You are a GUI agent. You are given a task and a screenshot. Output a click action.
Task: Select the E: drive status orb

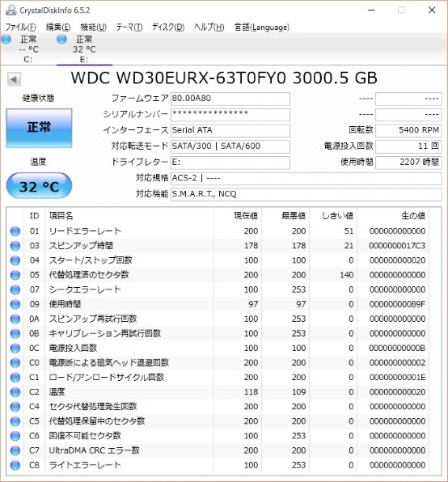61,39
